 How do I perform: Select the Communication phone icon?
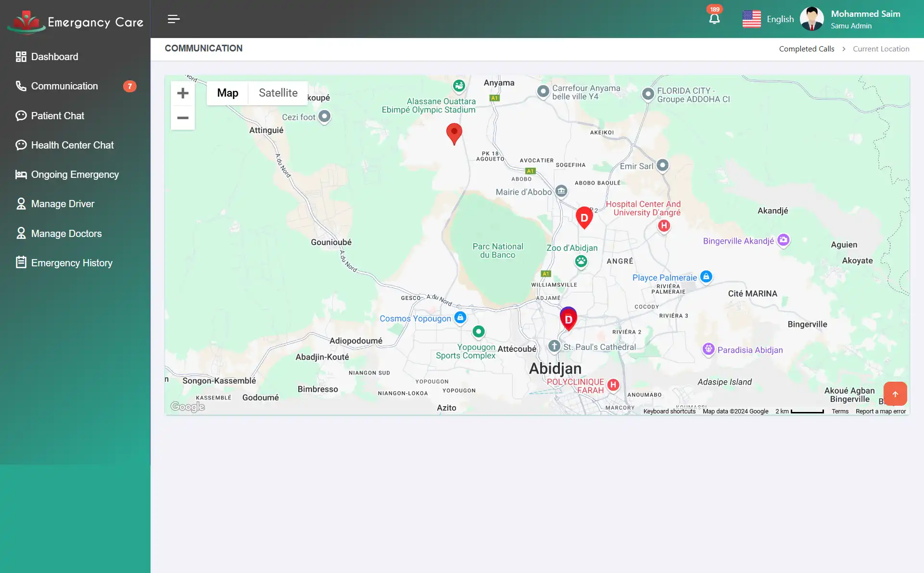pos(20,86)
